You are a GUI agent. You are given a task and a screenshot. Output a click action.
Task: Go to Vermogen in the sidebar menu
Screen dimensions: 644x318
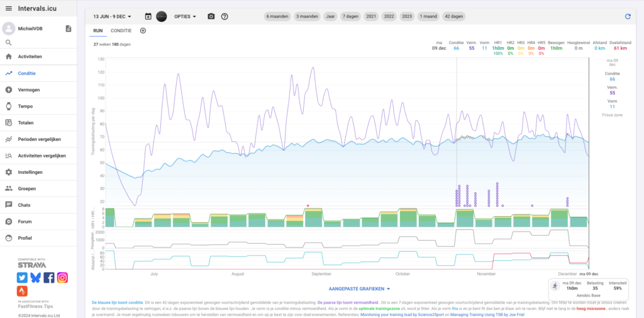coord(30,89)
